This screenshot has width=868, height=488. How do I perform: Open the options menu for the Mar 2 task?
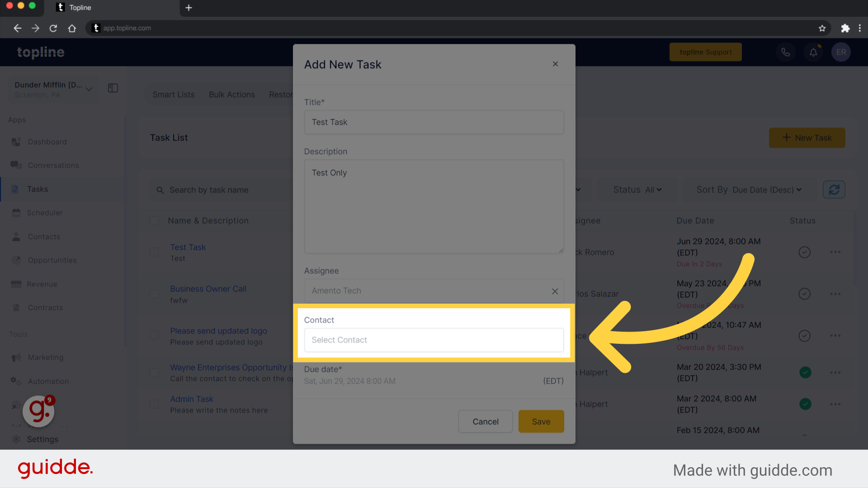click(x=835, y=404)
